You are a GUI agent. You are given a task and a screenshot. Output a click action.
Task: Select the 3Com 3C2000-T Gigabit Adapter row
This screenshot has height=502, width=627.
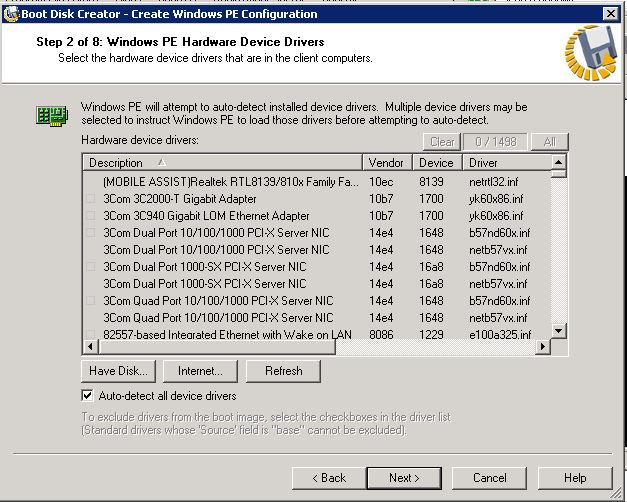pos(317,199)
